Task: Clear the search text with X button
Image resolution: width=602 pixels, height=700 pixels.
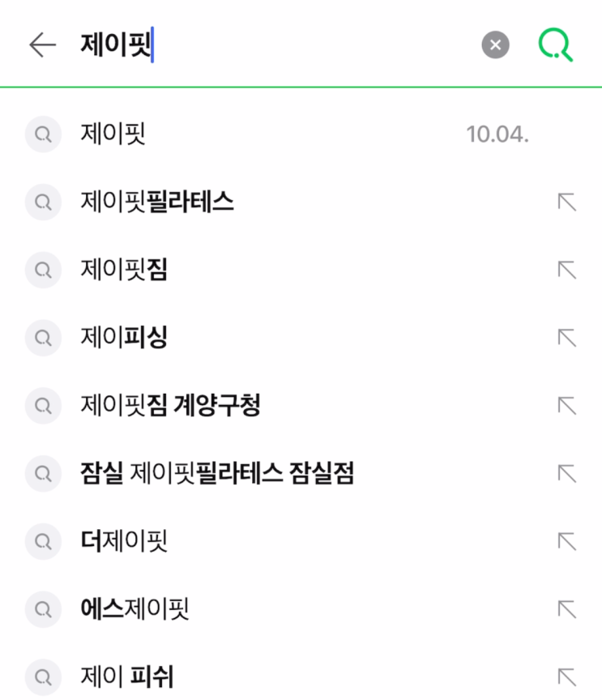Action: [495, 45]
